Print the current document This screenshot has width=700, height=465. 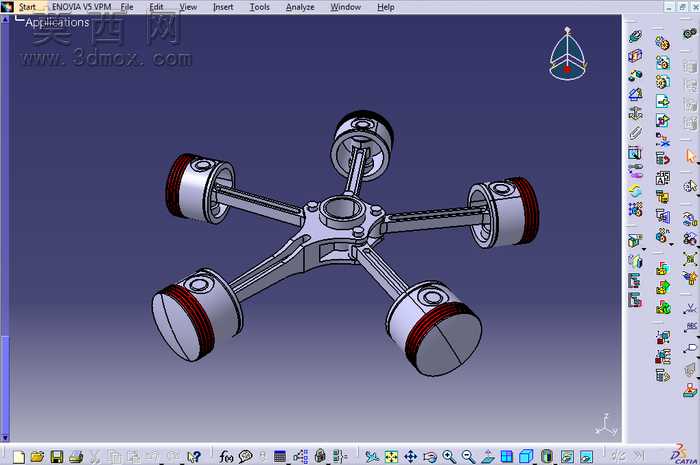pos(76,456)
